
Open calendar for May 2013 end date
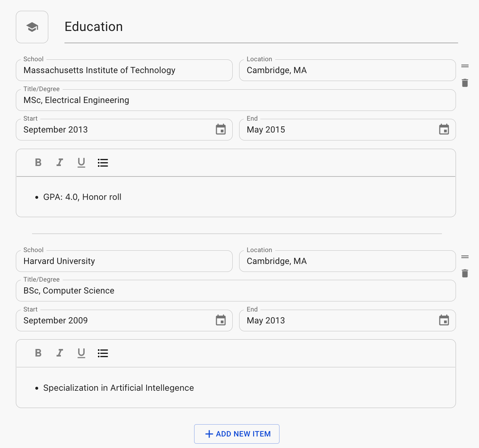coord(444,320)
